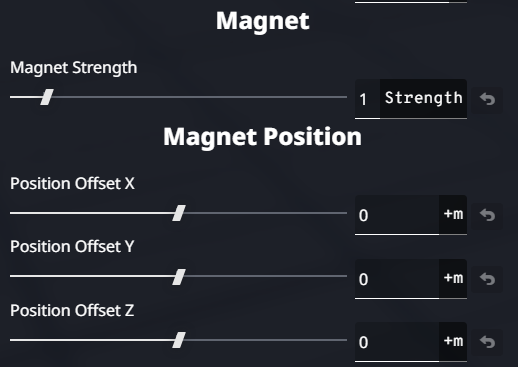Click the Position Offset Z value field
The height and width of the screenshot is (367, 518).
pos(397,342)
